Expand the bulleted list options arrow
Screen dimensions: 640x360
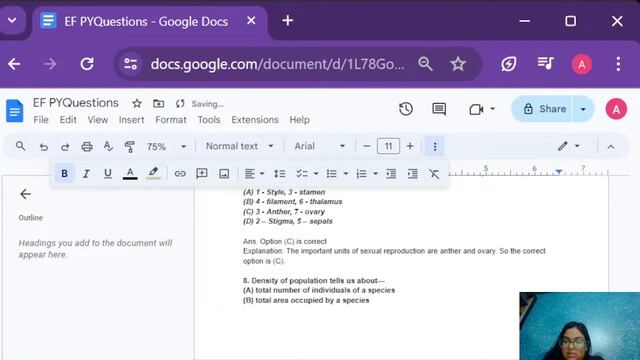(346, 174)
